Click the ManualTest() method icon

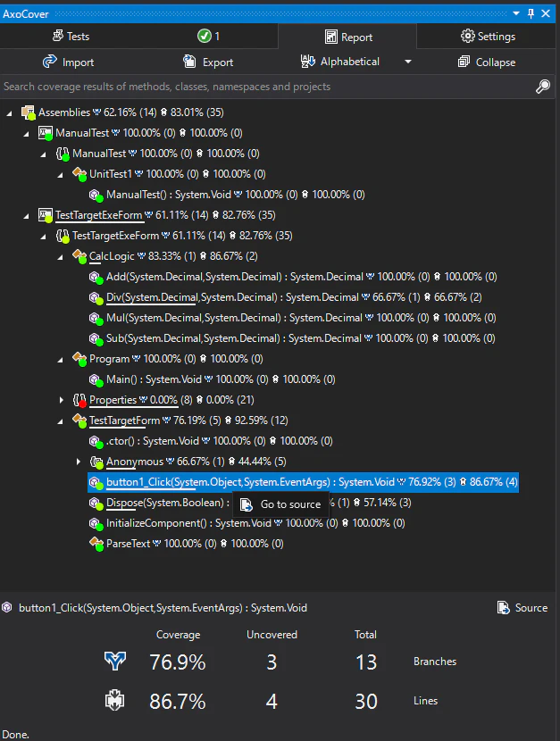(x=96, y=195)
